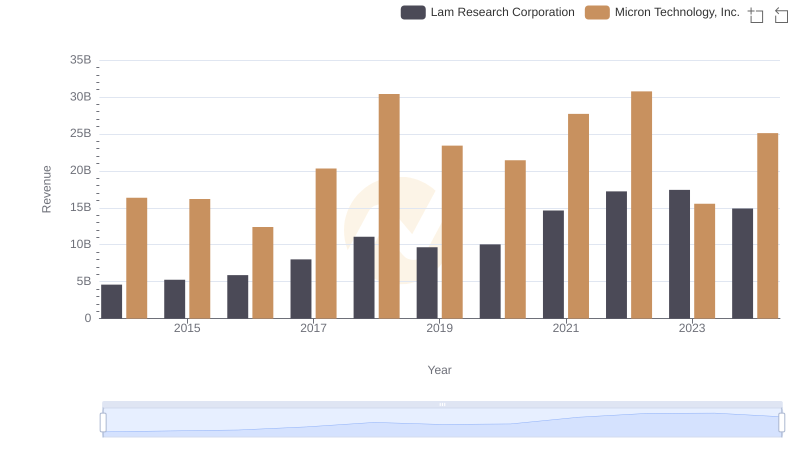Click the right handle of the data zoom slider
Image resolution: width=800 pixels, height=461 pixels.
(781, 423)
